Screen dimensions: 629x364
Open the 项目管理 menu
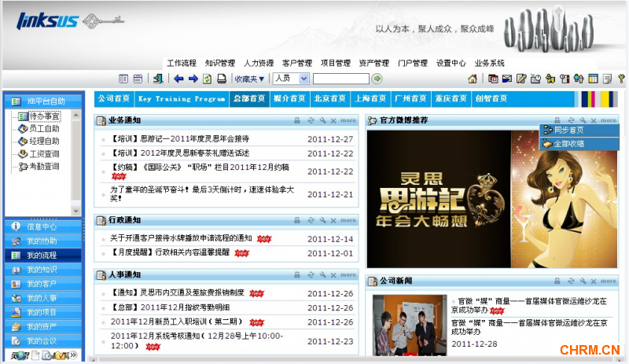(x=336, y=63)
